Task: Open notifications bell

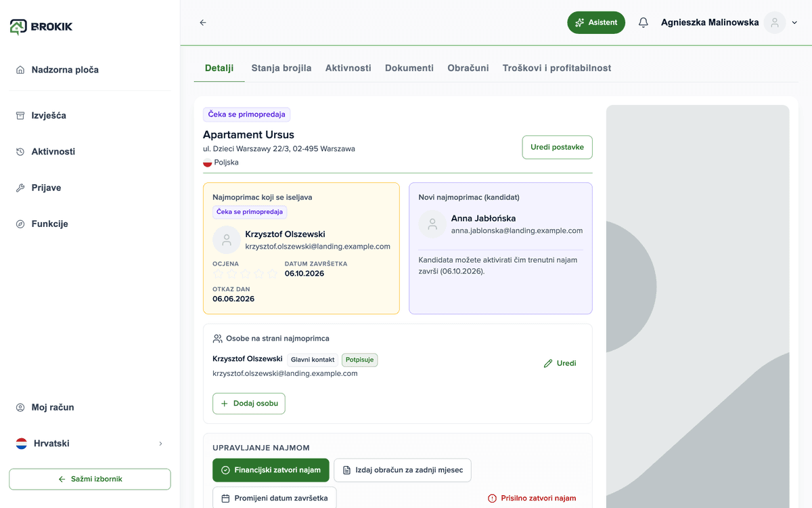Action: tap(644, 22)
